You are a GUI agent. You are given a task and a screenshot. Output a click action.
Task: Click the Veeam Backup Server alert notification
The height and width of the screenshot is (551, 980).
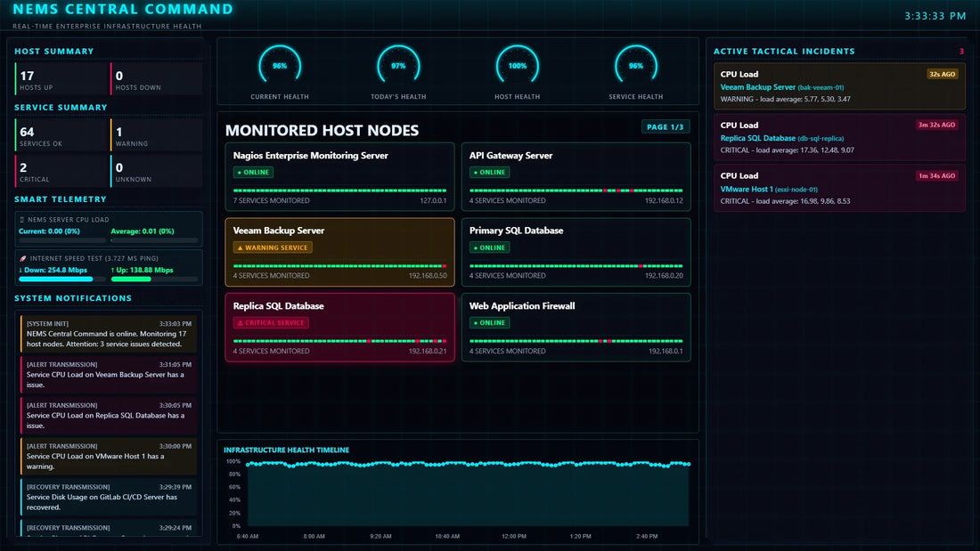tap(108, 374)
